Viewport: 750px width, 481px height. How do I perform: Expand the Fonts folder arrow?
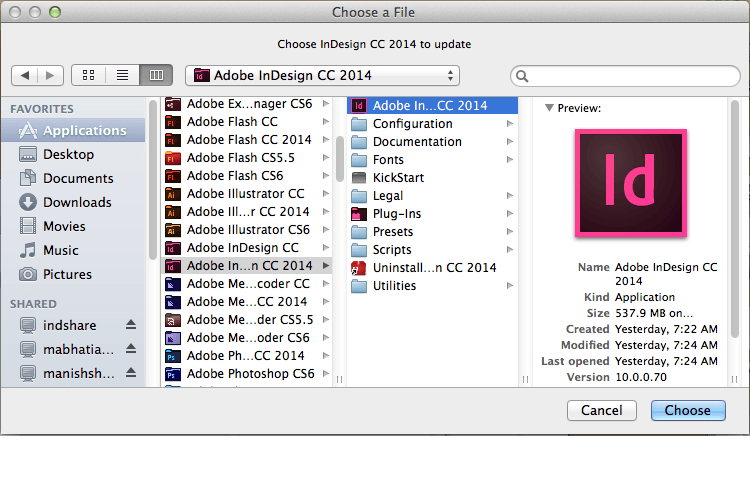[510, 160]
